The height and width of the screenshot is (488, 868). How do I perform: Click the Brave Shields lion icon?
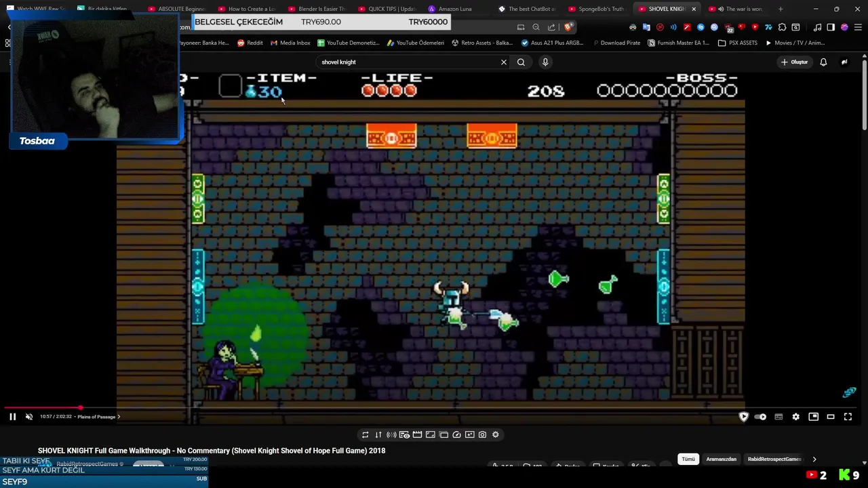click(x=568, y=27)
